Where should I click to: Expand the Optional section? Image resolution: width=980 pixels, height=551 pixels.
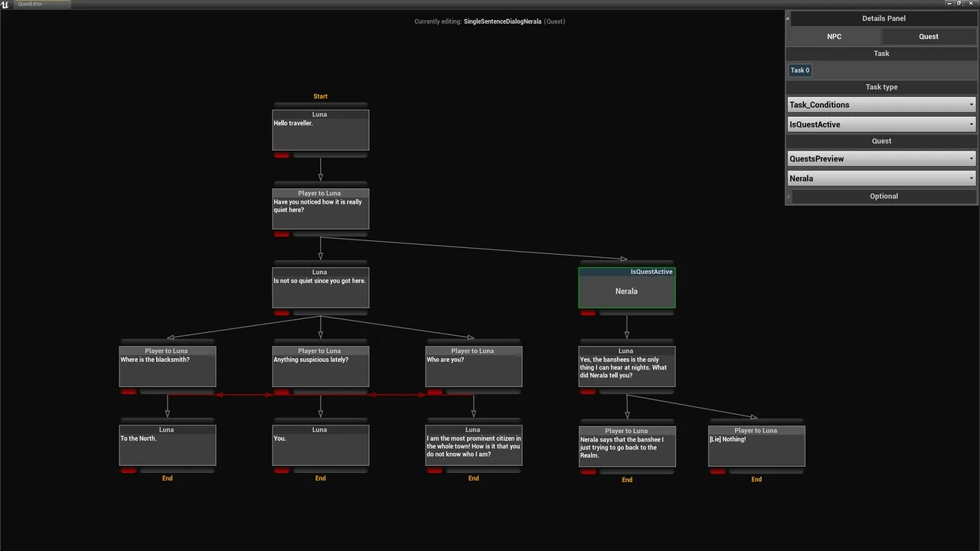(883, 197)
